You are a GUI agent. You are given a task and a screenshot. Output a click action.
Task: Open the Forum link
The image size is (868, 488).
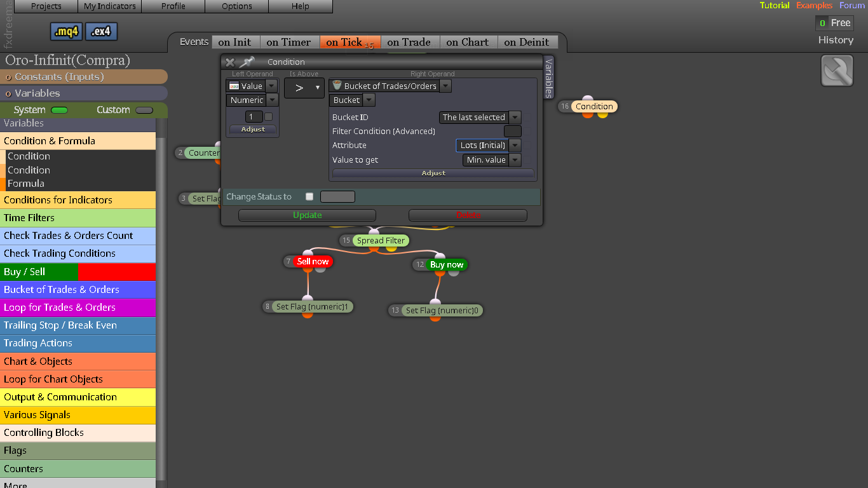[852, 5]
